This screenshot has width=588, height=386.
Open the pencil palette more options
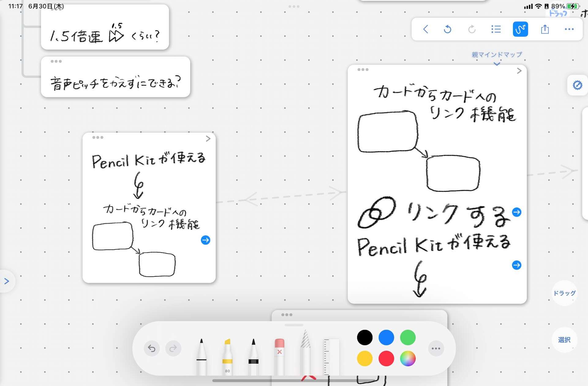436,348
